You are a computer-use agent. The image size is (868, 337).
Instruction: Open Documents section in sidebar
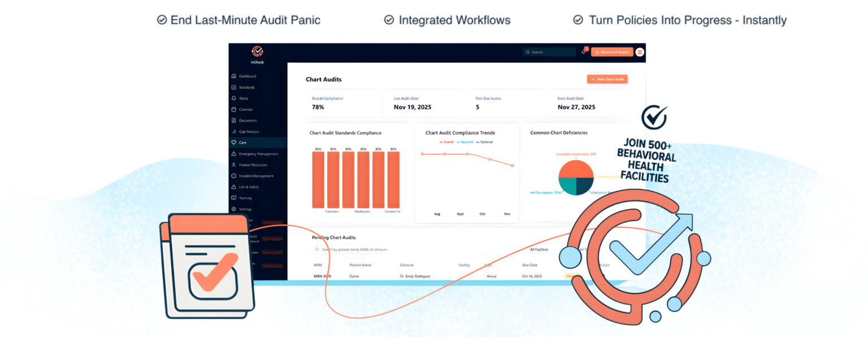click(244, 120)
